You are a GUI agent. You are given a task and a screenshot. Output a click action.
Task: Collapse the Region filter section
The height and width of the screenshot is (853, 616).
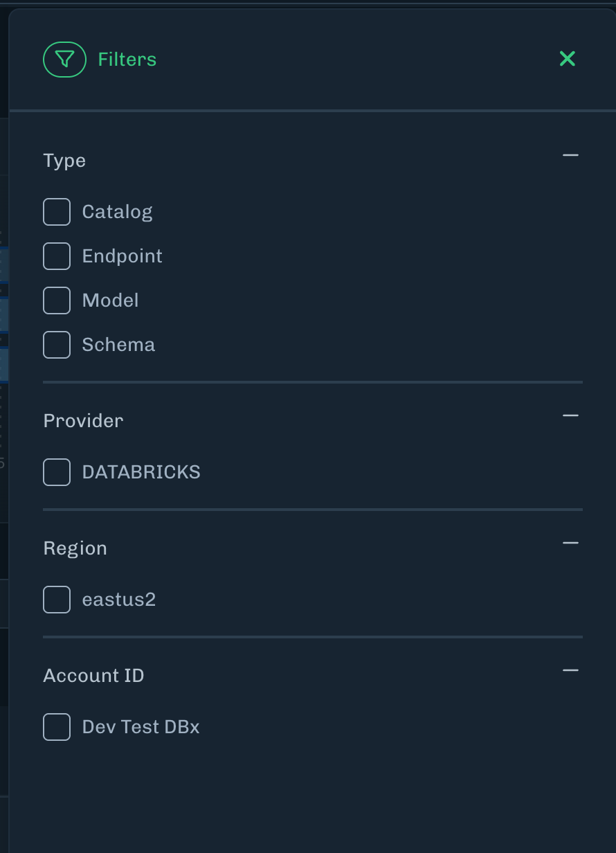(570, 543)
